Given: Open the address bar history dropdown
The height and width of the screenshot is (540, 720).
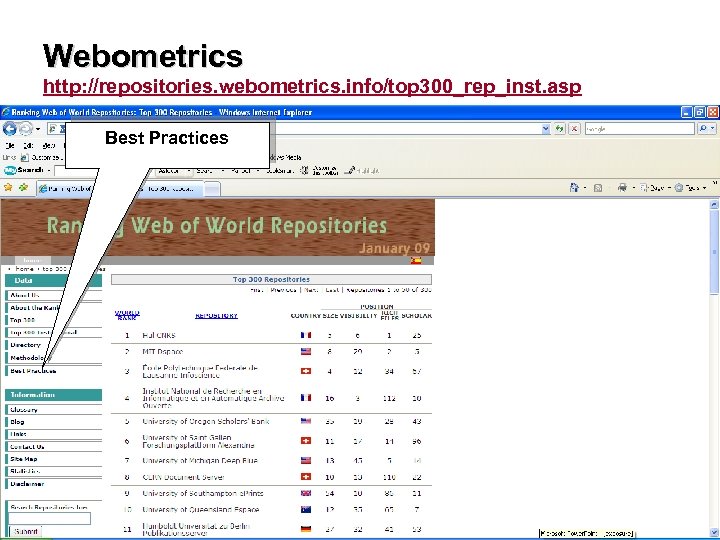Looking at the screenshot, I should [x=546, y=129].
